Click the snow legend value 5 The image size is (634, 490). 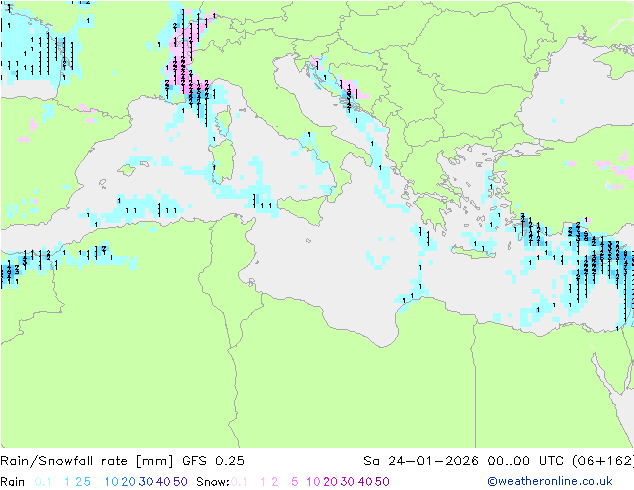tap(295, 482)
